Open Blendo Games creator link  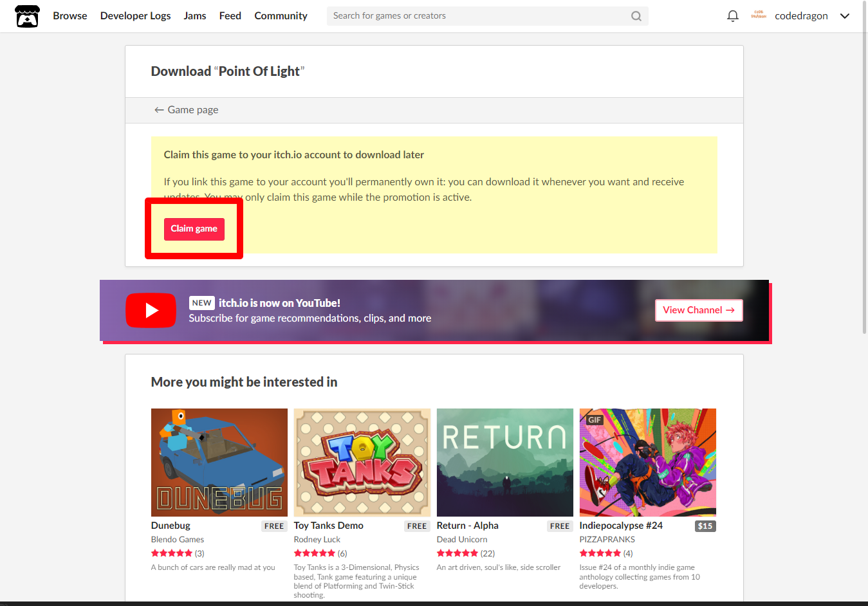click(x=178, y=540)
